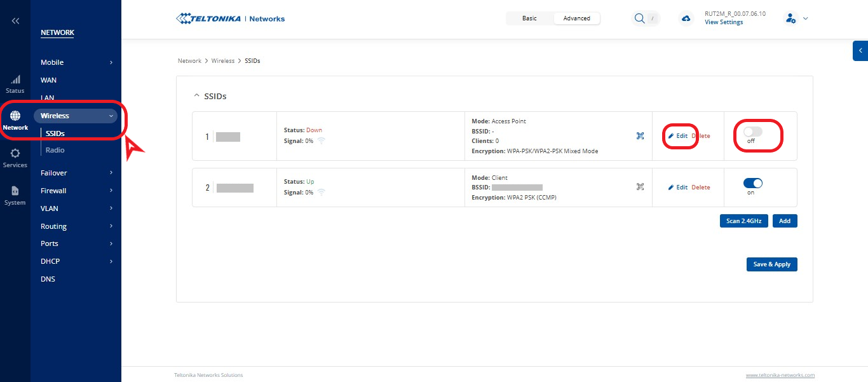Open the search magnifier icon
The height and width of the screenshot is (382, 868).
click(639, 18)
